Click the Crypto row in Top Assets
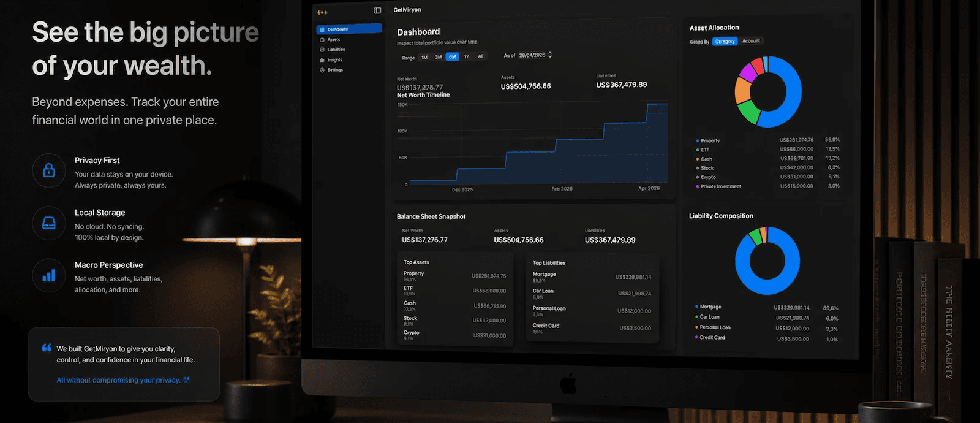Screen dimensions: 980x423 click(454, 335)
